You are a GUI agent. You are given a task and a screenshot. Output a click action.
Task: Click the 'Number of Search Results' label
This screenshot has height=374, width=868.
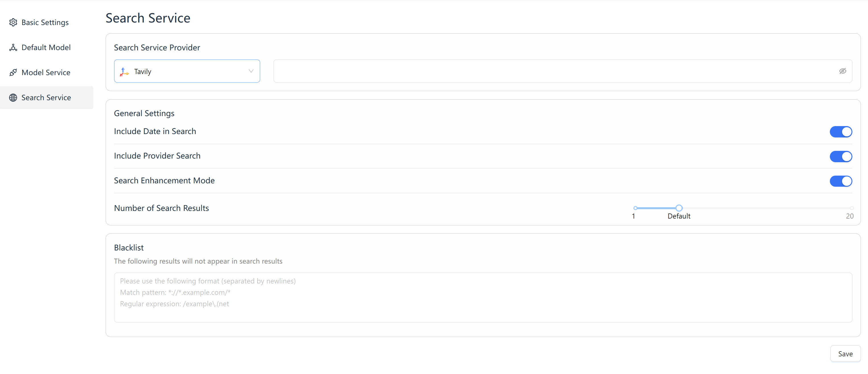[161, 208]
